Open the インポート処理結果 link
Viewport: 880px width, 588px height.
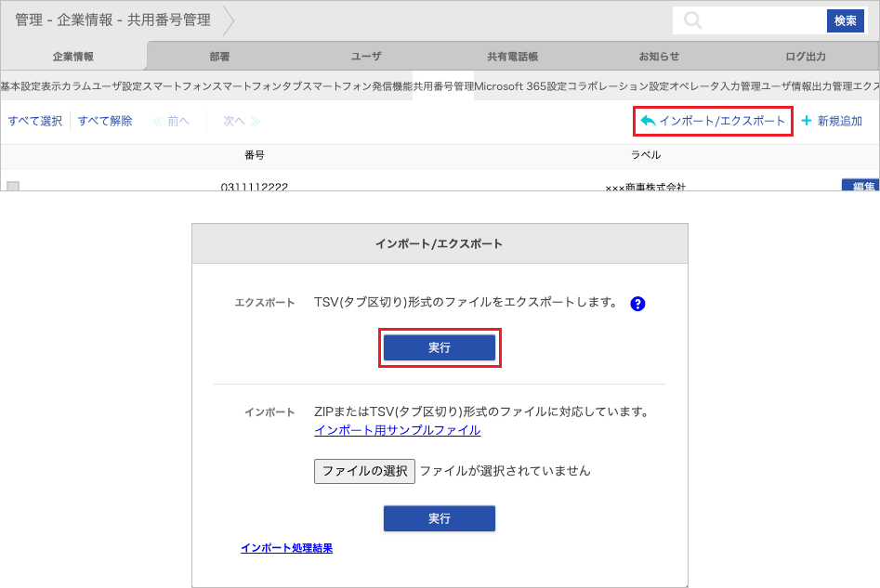(x=287, y=548)
